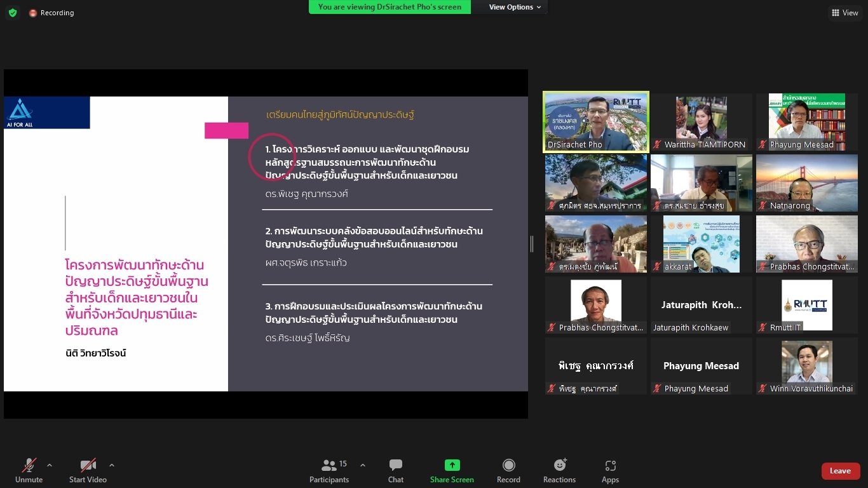Viewport: 868px width, 488px height.
Task: Open the Reactions menu
Action: [x=559, y=471]
